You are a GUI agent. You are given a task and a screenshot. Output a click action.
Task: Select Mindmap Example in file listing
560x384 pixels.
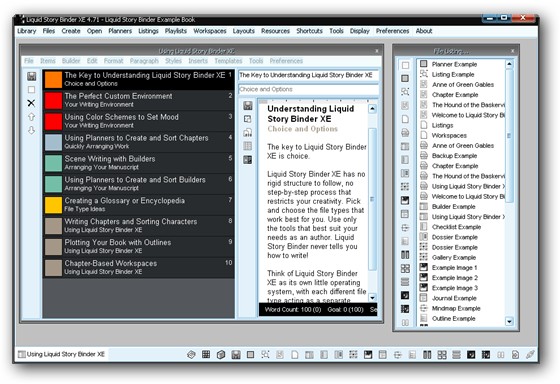tap(456, 308)
